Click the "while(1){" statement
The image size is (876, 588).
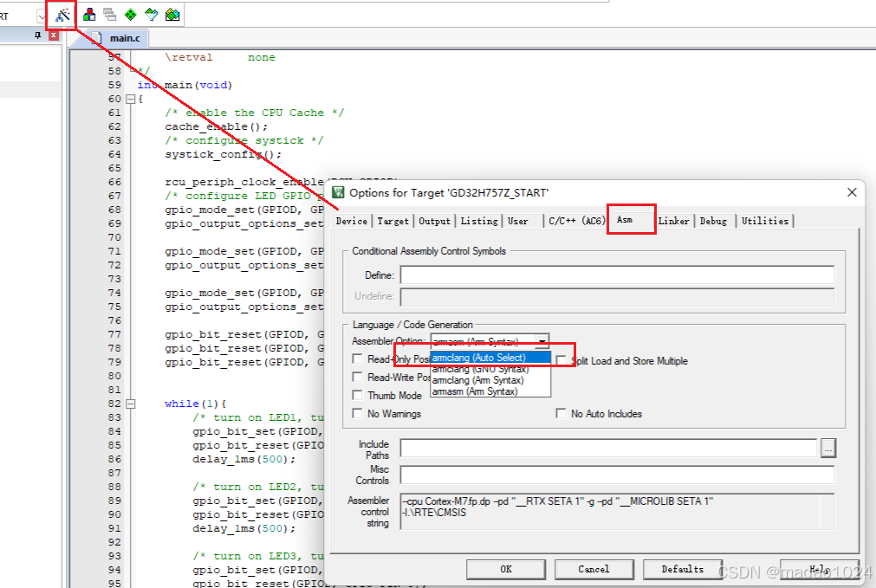[196, 404]
